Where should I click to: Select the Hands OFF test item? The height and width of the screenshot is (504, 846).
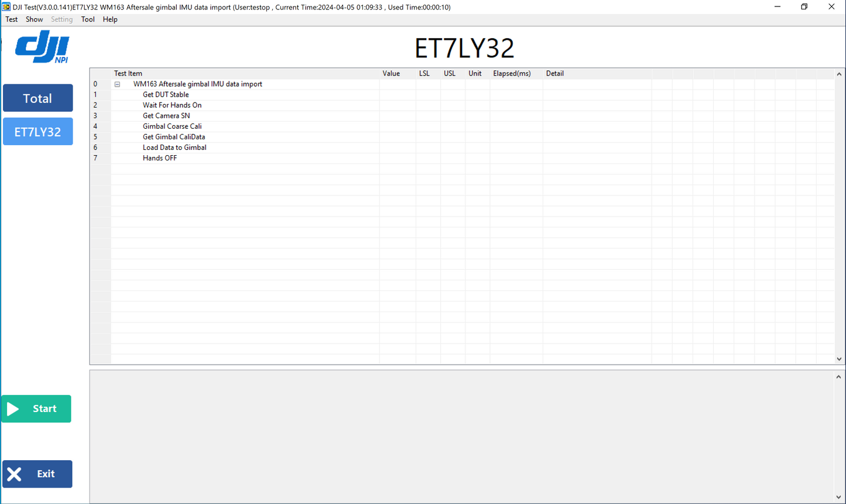tap(160, 158)
